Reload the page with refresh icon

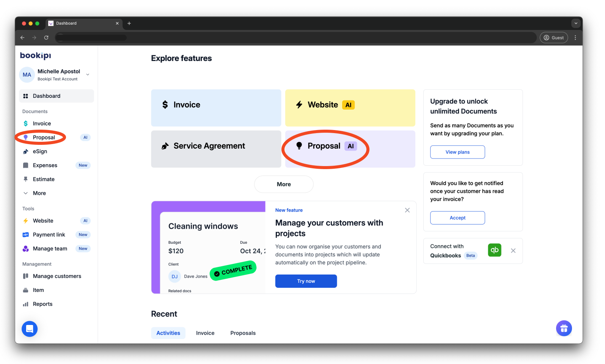(46, 38)
